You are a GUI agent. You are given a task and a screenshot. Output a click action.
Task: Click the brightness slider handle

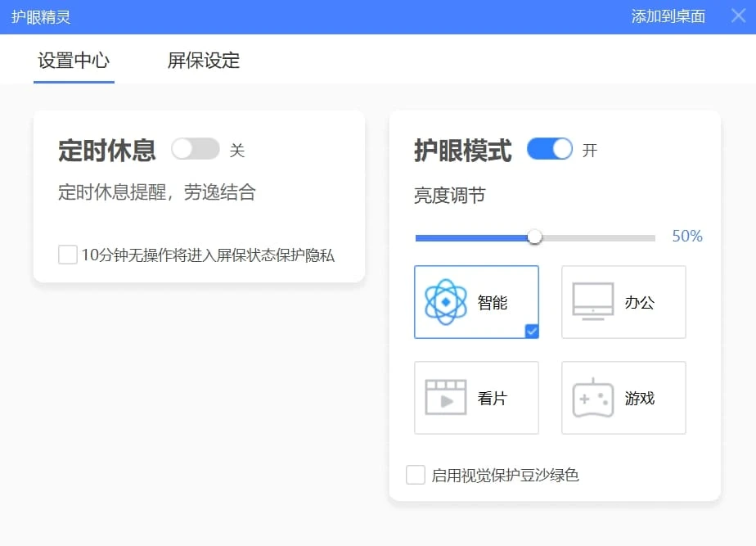coord(534,237)
